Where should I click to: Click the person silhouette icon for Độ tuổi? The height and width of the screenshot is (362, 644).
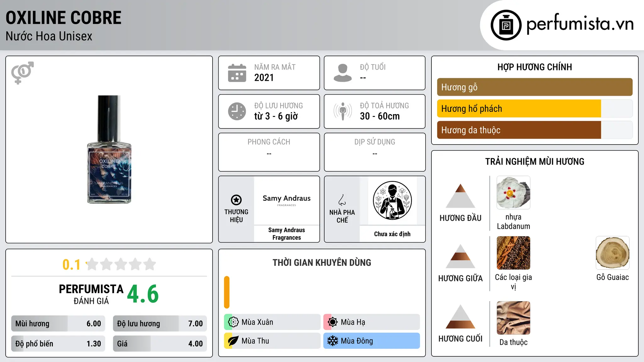[x=342, y=73]
